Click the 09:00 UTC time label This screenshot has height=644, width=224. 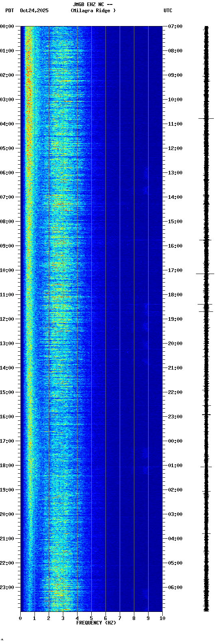click(175, 75)
